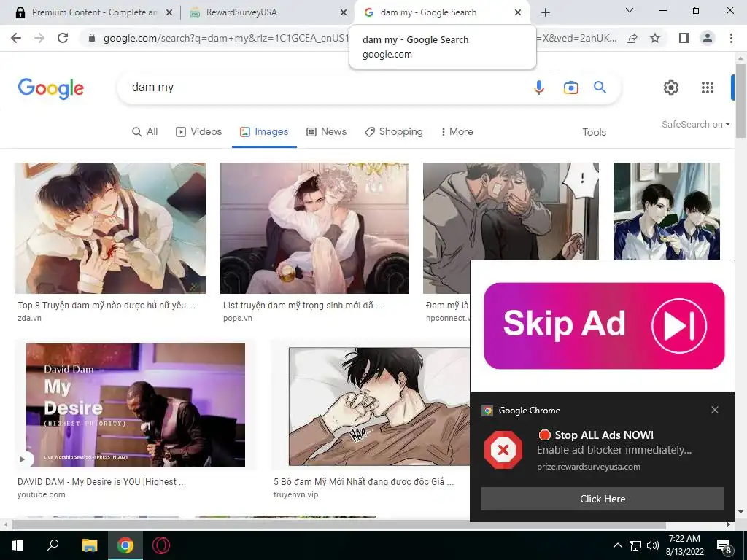Viewport: 747px width, 560px height.
Task: Open the browser side panel
Action: tap(684, 38)
